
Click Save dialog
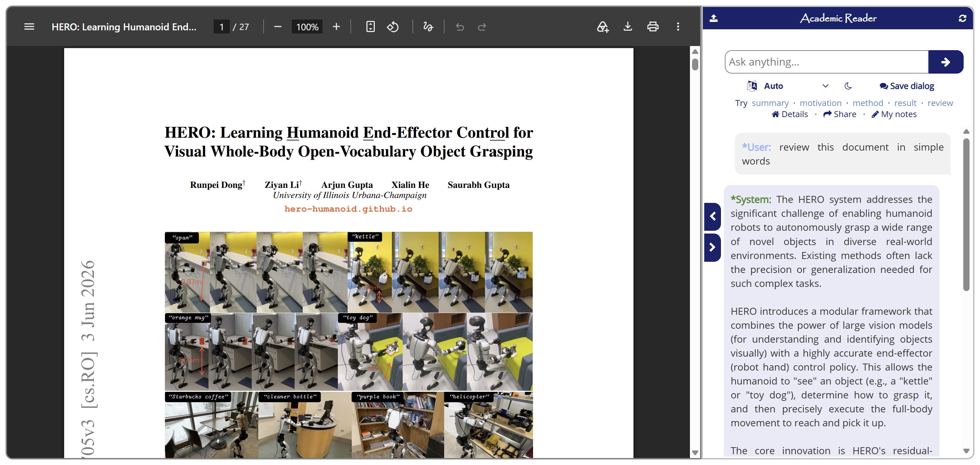pos(906,86)
